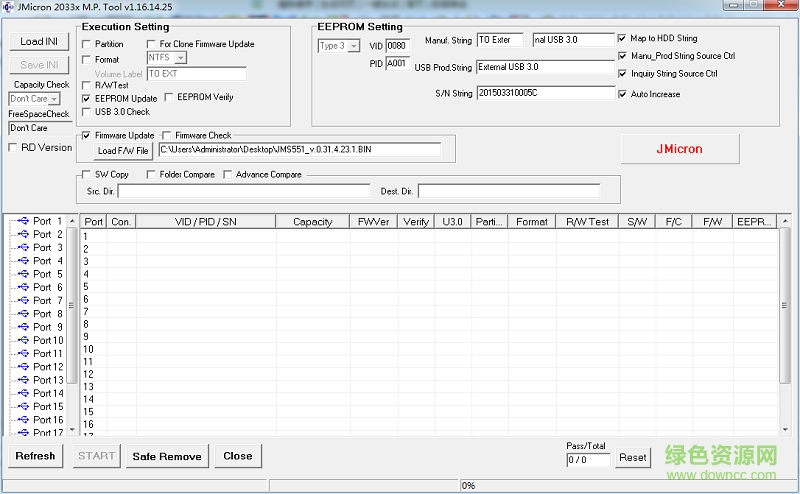Screen dimensions: 800x494
Task: Click the Capacity column header
Action: point(312,222)
